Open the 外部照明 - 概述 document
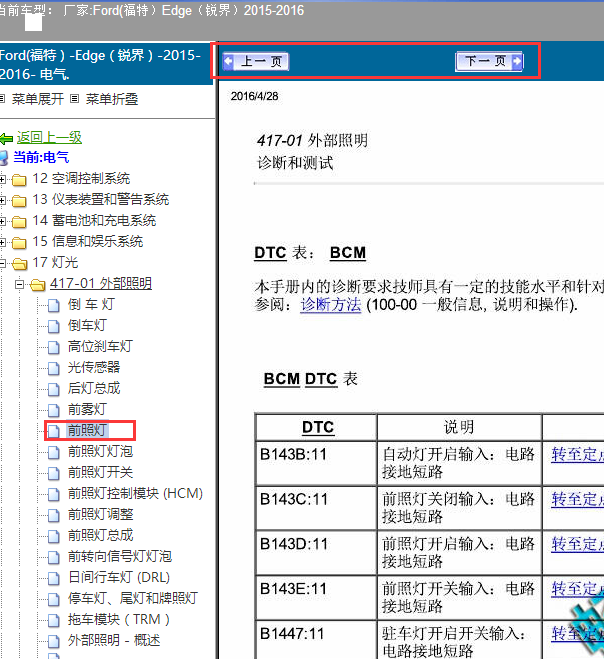604x659 pixels. (x=114, y=641)
